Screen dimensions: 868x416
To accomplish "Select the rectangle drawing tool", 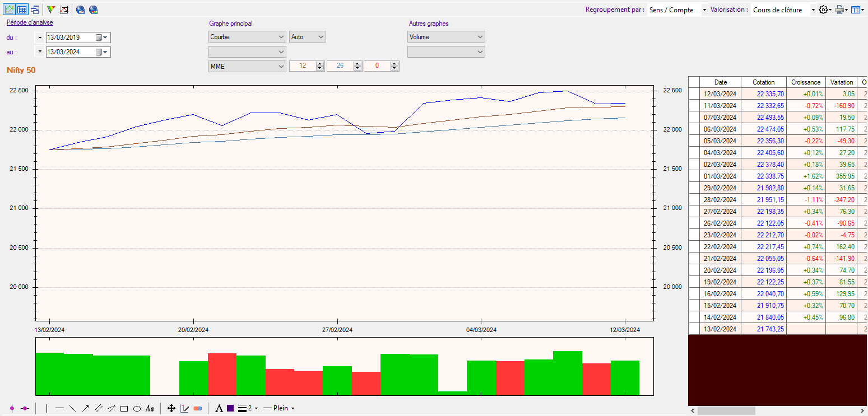I will 124,409.
